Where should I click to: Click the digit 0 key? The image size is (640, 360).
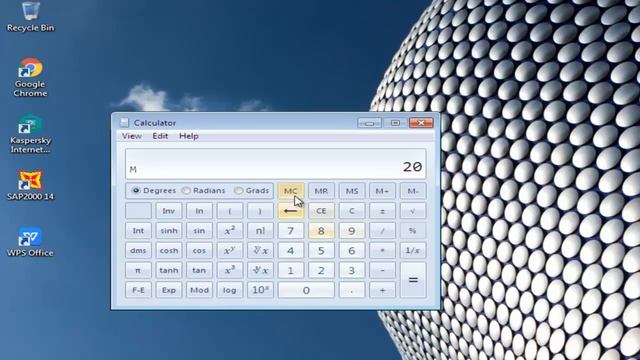pyautogui.click(x=306, y=290)
